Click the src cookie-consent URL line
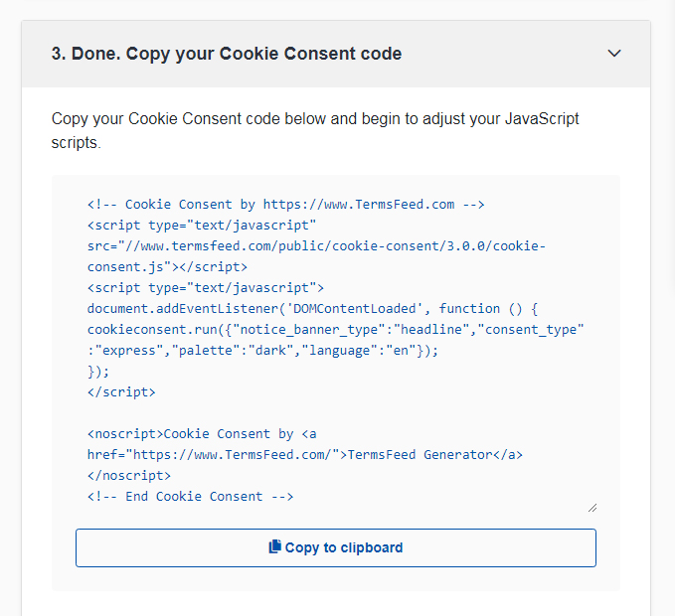Image resolution: width=675 pixels, height=616 pixels. pos(316,246)
